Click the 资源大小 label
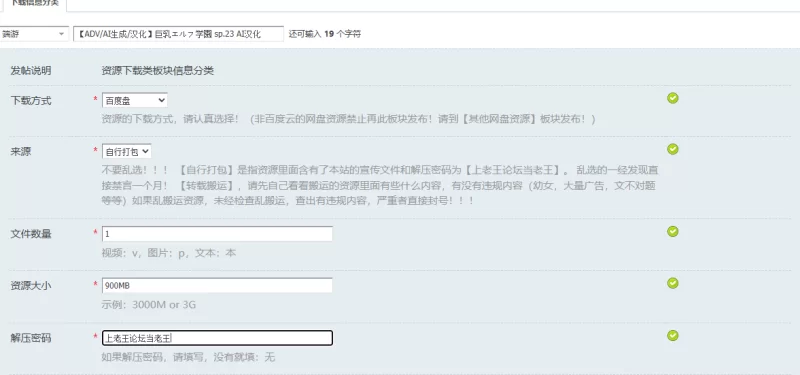Screen dimensions: 800x375 pos(31,286)
